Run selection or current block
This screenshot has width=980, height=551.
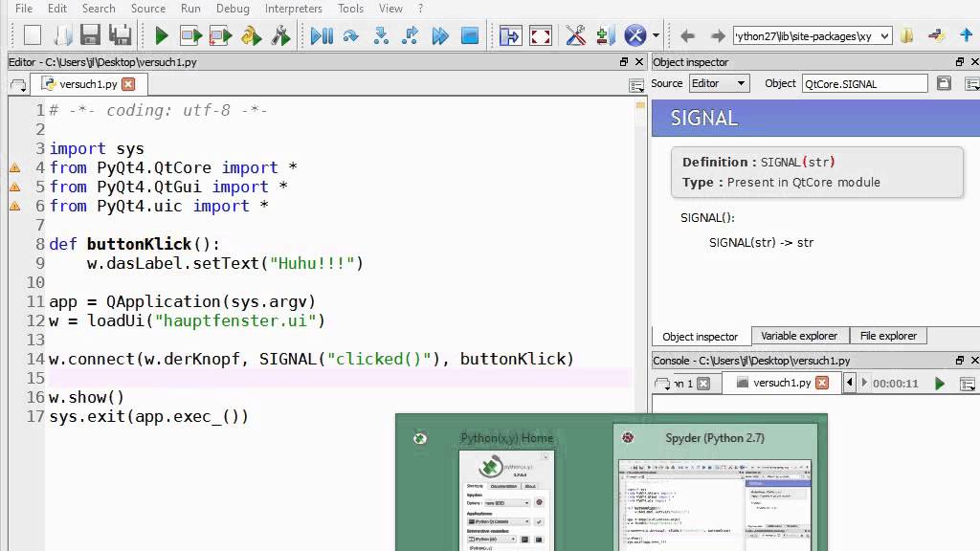tap(251, 35)
